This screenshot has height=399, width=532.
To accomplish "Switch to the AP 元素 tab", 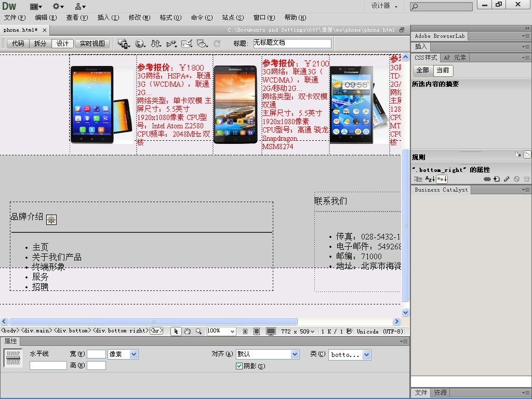I will coord(455,58).
